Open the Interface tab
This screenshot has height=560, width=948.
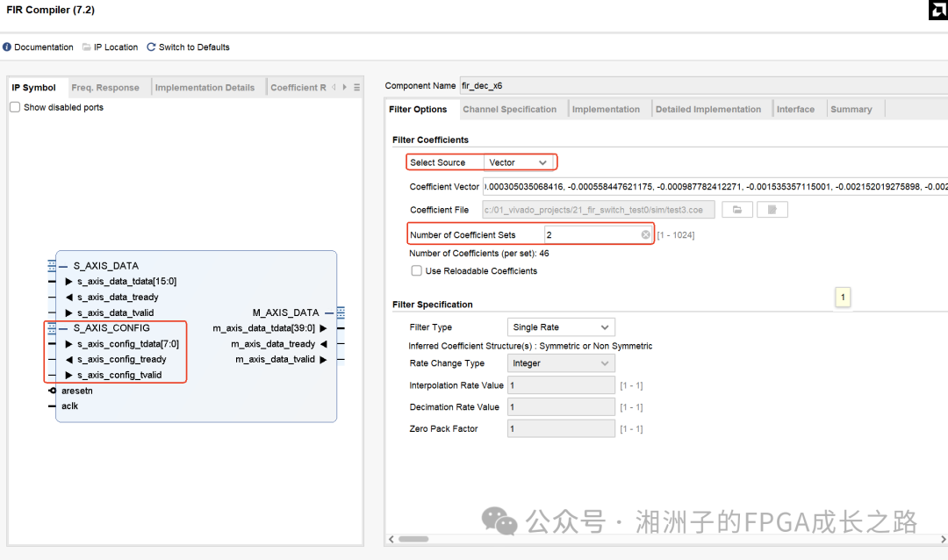click(x=795, y=110)
